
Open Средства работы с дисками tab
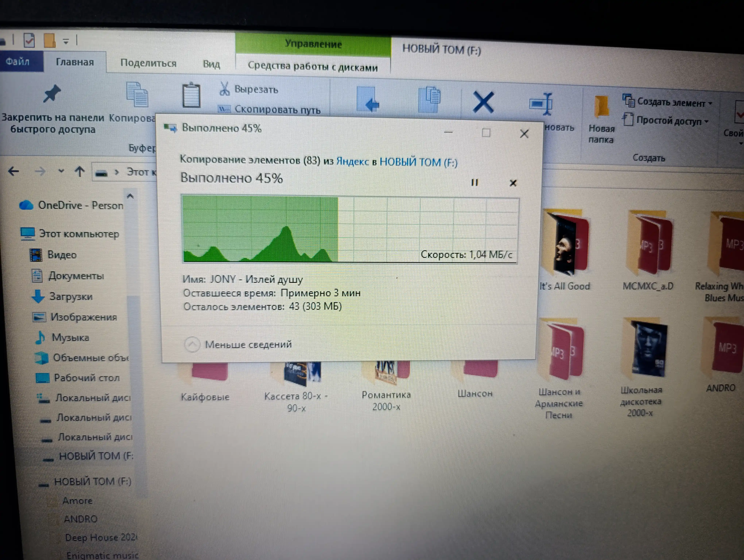pos(313,67)
